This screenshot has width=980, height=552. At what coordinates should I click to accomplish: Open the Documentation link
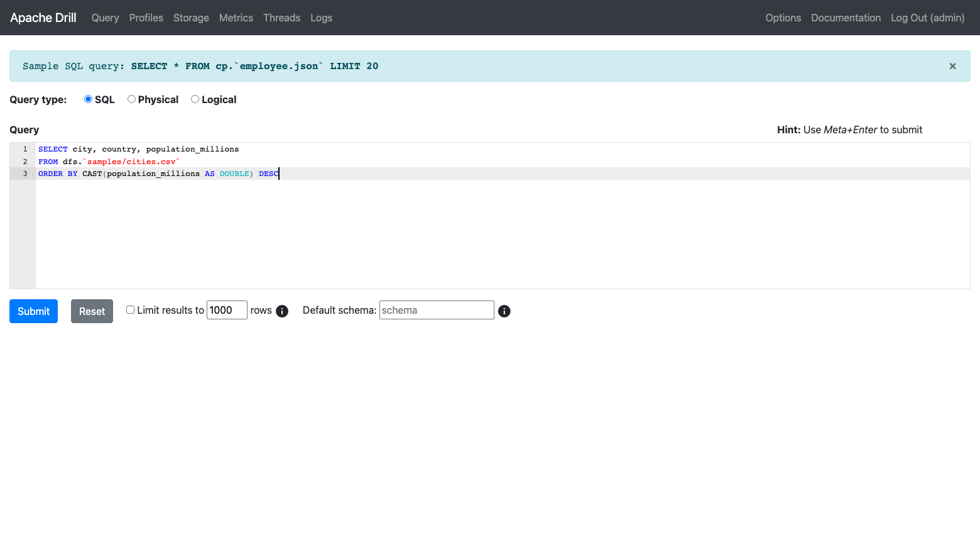846,18
